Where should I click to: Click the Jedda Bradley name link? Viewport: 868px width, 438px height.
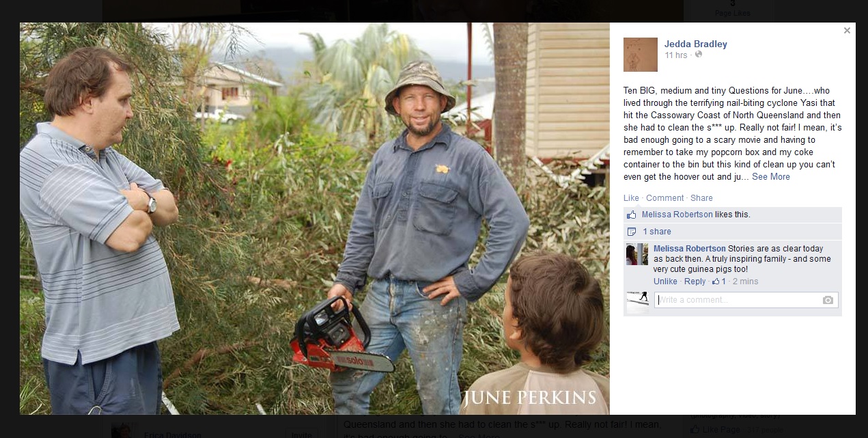coord(696,44)
